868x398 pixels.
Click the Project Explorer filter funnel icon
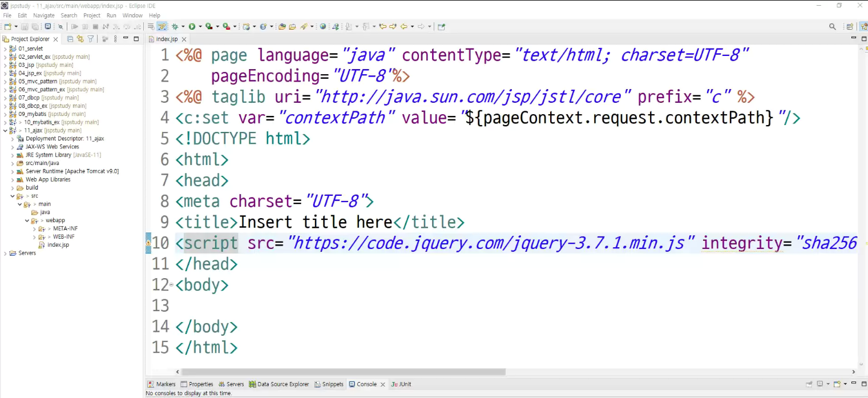point(90,39)
